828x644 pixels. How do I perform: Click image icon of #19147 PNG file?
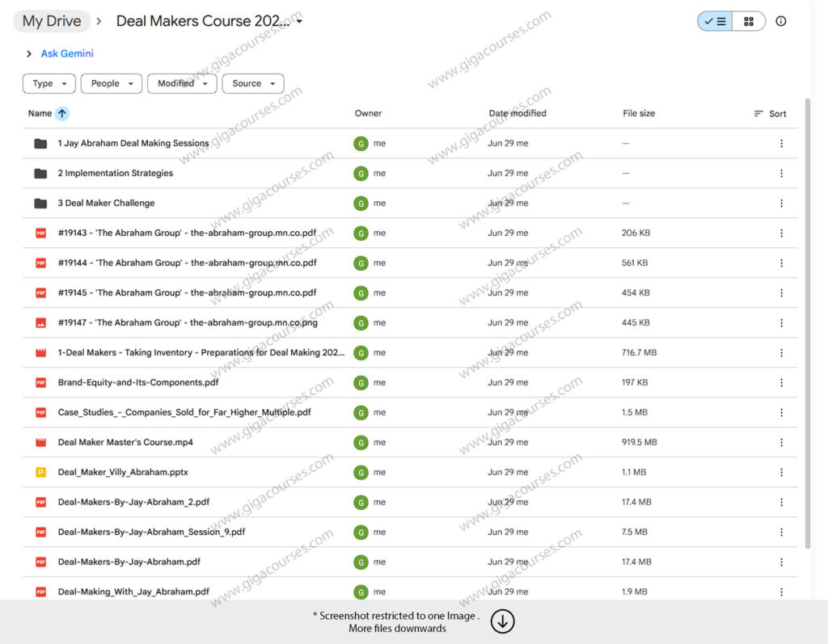pos(40,322)
